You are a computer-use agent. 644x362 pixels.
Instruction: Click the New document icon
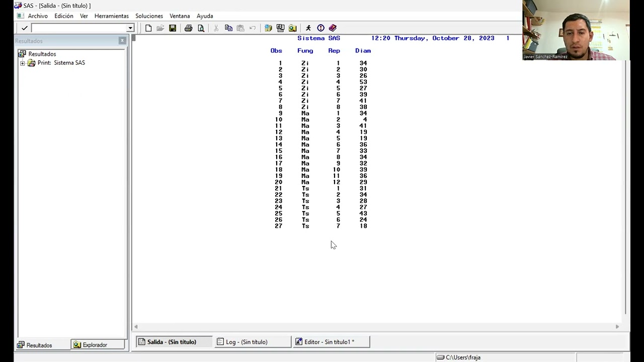[x=148, y=28]
